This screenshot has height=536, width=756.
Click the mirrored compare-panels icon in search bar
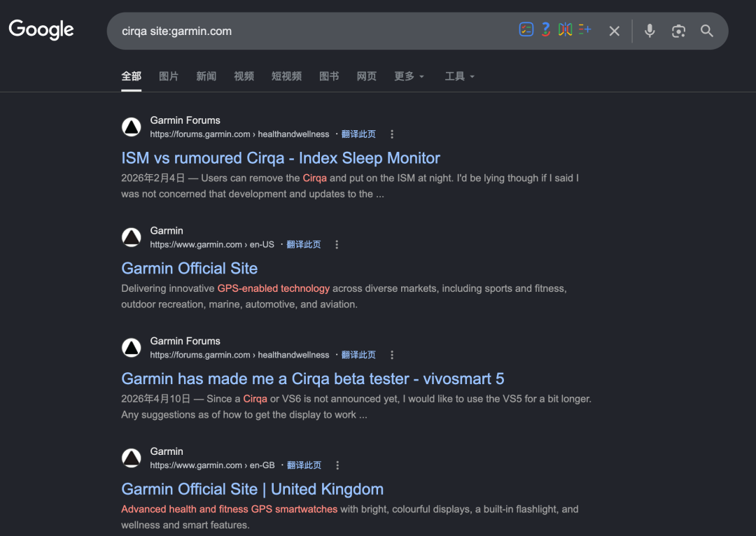[x=565, y=29]
